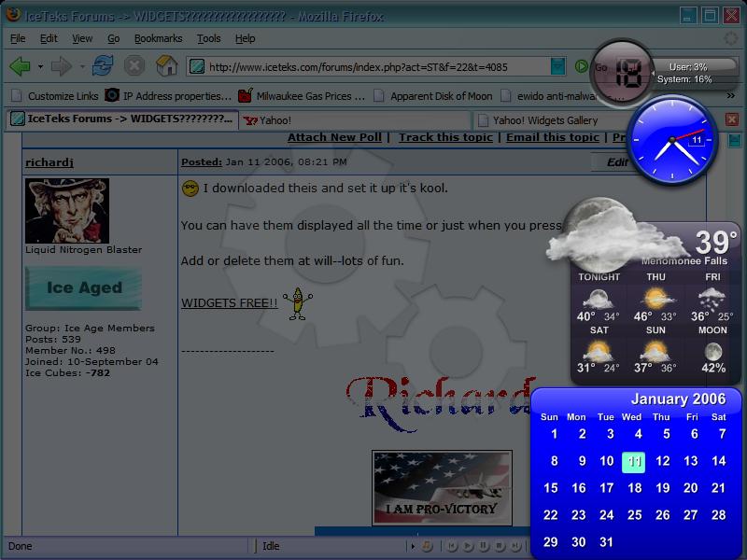Open the Back history dropdown arrow

click(x=40, y=66)
